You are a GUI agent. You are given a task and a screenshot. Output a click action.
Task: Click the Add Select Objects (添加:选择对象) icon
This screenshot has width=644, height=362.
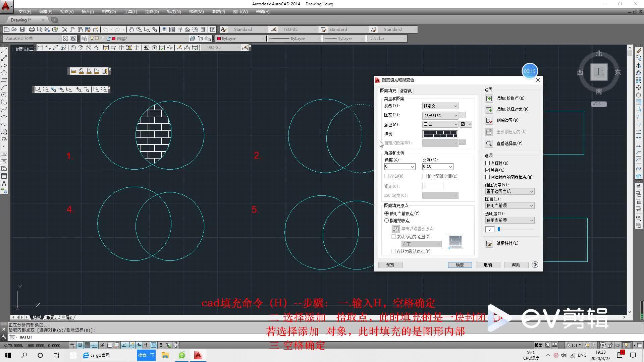489,110
